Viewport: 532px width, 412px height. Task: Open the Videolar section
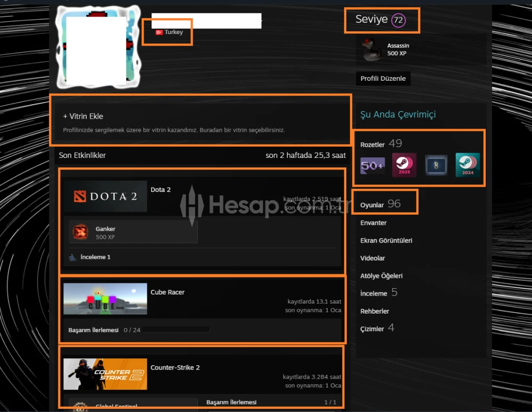point(372,258)
